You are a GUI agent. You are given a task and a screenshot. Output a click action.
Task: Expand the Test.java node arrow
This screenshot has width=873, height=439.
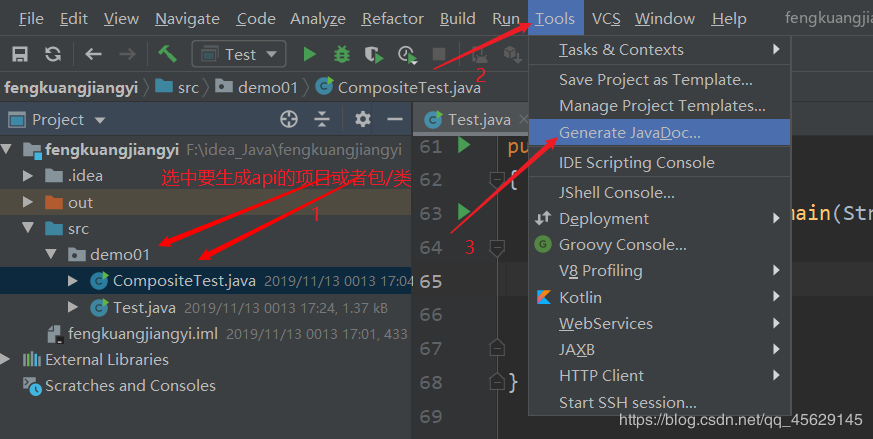point(73,307)
